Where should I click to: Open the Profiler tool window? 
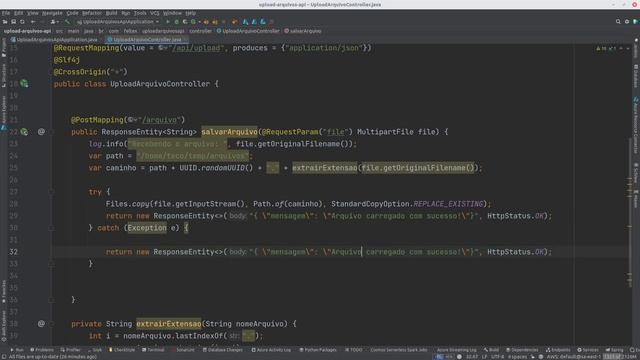coord(70,350)
